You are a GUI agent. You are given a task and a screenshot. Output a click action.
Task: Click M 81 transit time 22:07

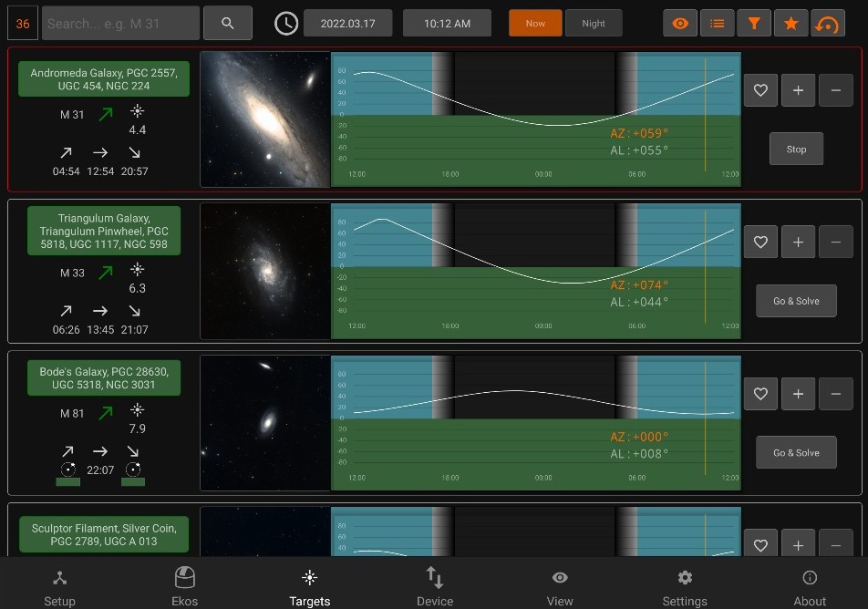100,470
